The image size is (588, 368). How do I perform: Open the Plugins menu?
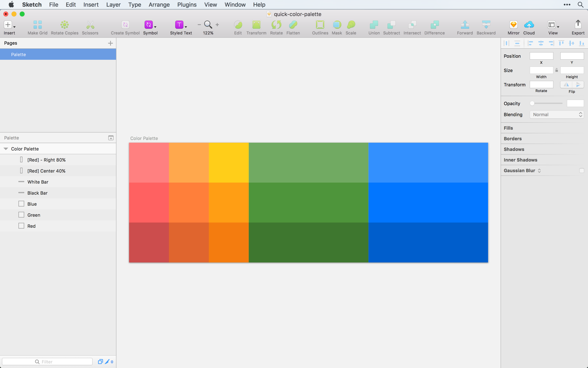point(187,4)
